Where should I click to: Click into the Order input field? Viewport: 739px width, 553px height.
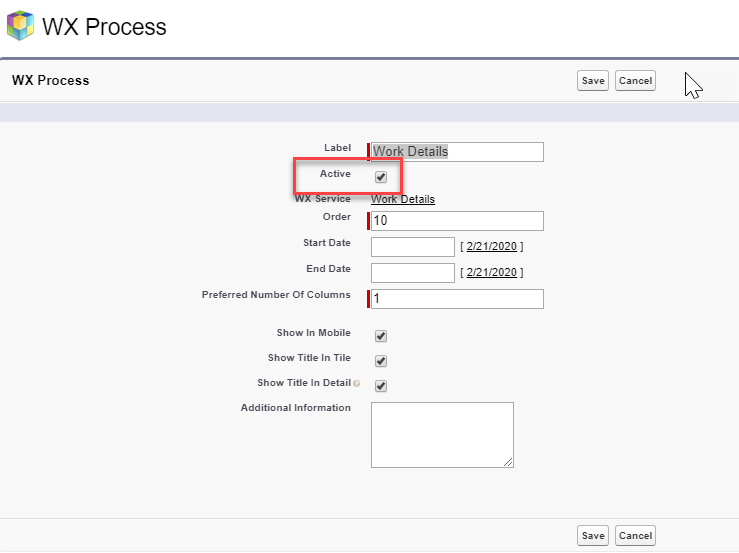tap(457, 221)
